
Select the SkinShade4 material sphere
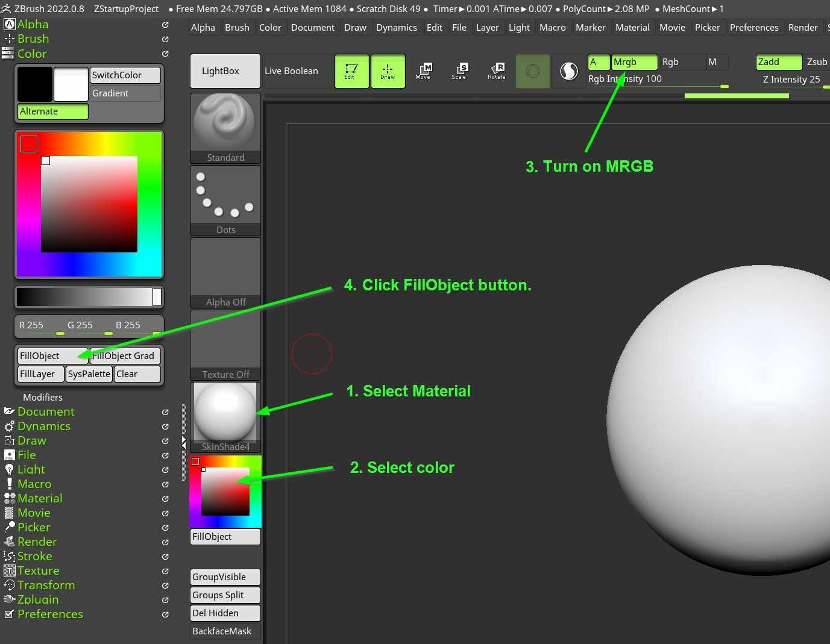click(225, 410)
